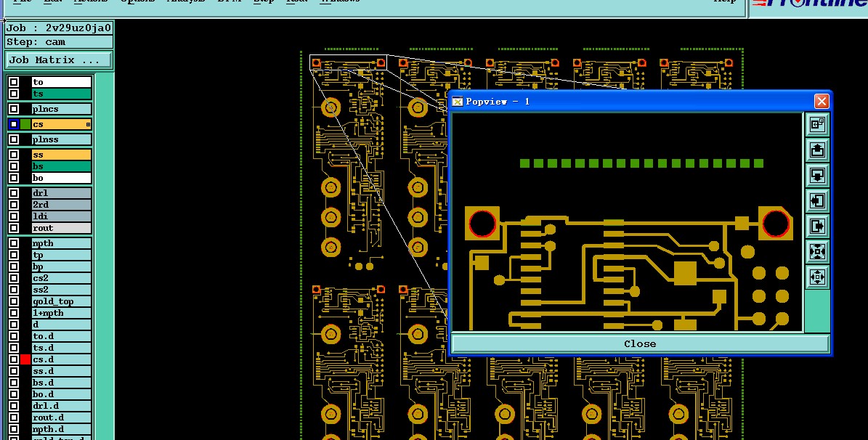868x440 pixels.
Task: Select the layer name ss.d
Action: point(62,371)
